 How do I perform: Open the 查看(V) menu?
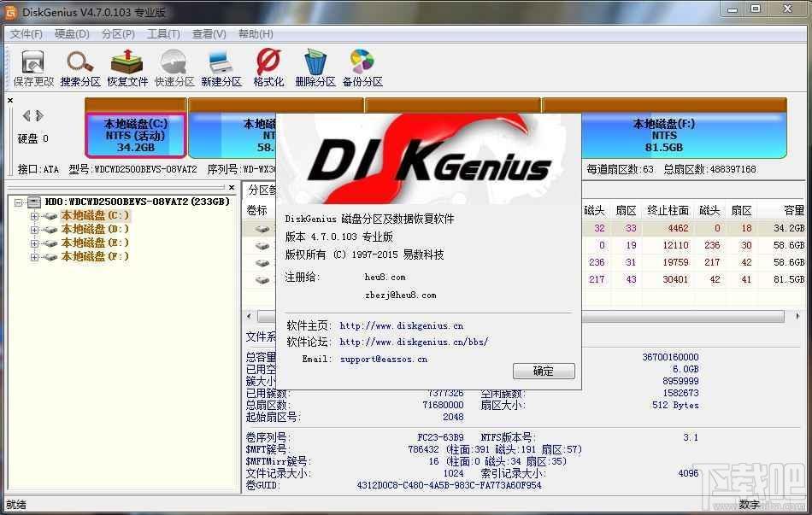pyautogui.click(x=209, y=34)
